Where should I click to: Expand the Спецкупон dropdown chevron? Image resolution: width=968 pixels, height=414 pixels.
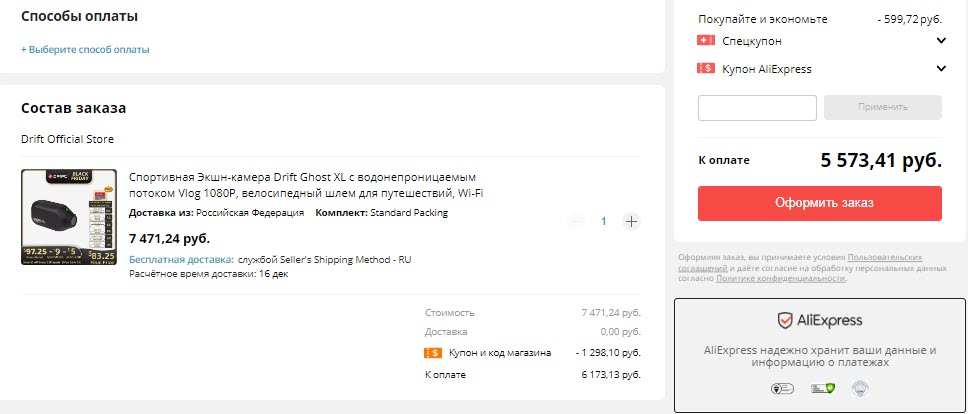tap(941, 41)
